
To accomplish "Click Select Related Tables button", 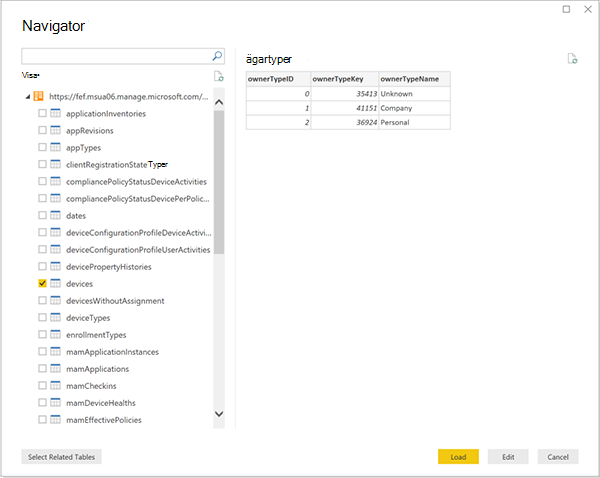I will pyautogui.click(x=61, y=457).
